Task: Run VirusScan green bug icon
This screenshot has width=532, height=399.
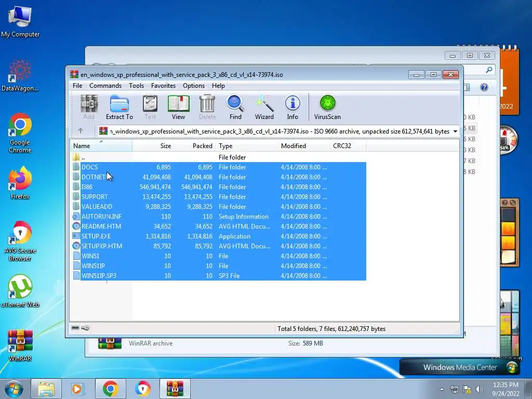Action: 327,107
